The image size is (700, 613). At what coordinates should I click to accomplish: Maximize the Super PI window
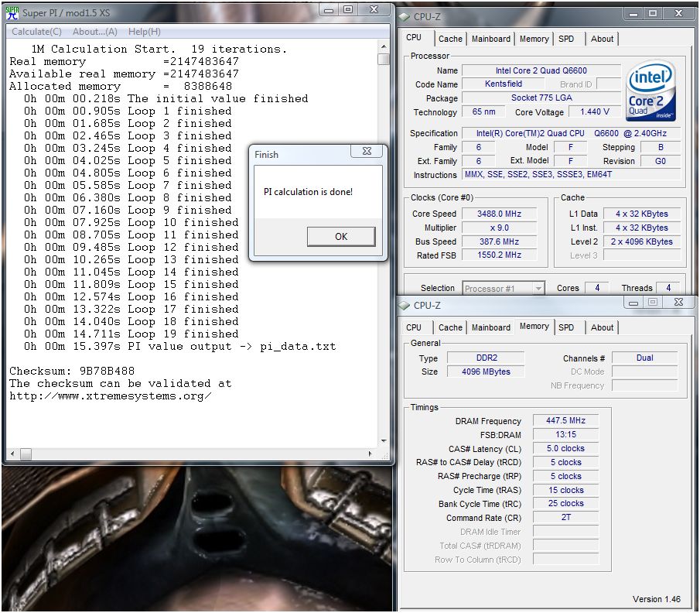click(348, 10)
